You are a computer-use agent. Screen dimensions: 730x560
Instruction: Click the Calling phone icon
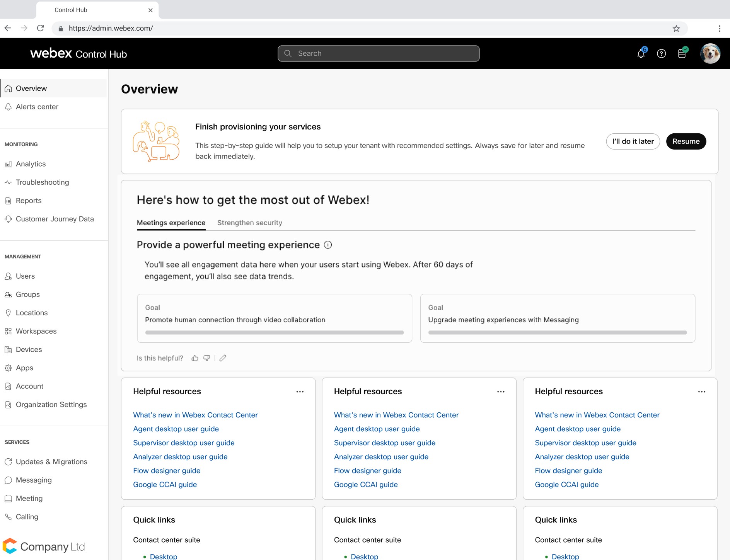tap(8, 517)
